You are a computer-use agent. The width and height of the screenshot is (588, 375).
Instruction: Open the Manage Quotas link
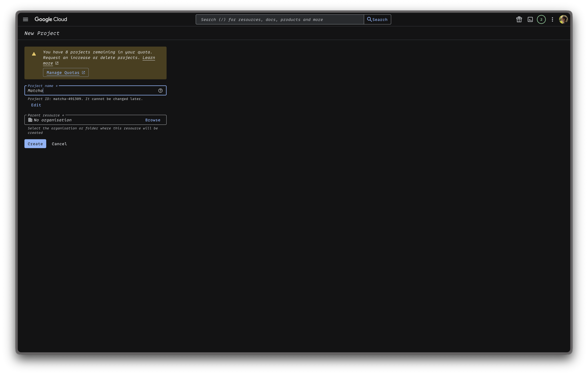pos(65,73)
